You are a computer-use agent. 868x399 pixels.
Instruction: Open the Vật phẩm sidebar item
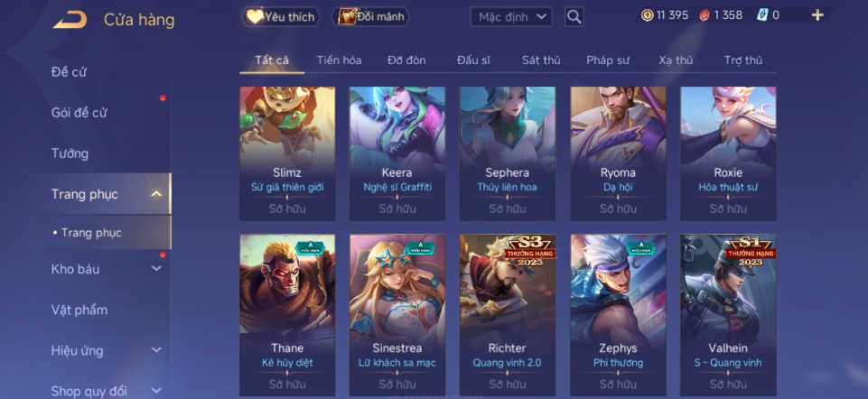[79, 310]
